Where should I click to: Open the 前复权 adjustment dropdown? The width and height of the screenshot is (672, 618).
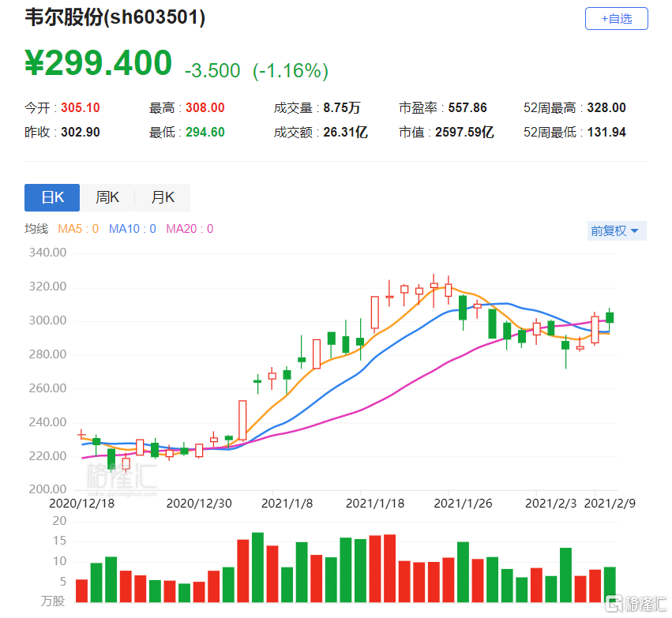point(616,230)
